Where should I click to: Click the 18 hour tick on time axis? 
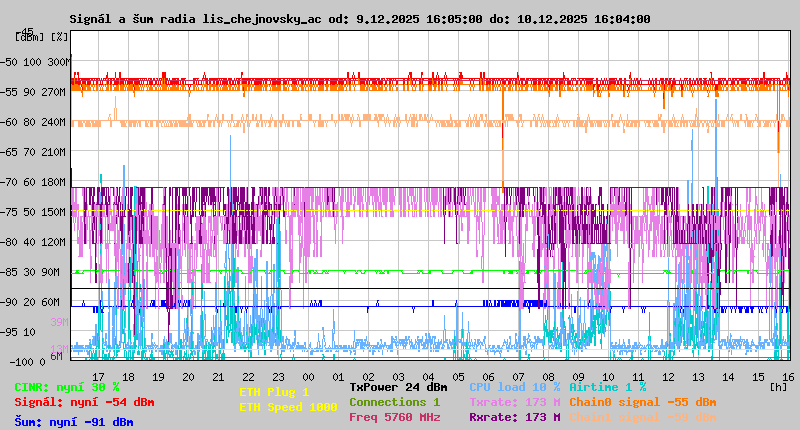pos(158,376)
